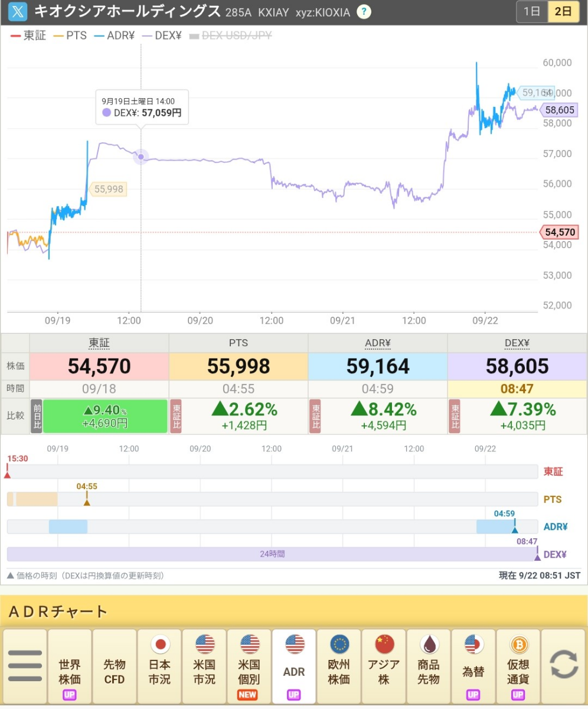This screenshot has width=588, height=709.
Task: Click the ADRチャート section heading
Action: (58, 612)
